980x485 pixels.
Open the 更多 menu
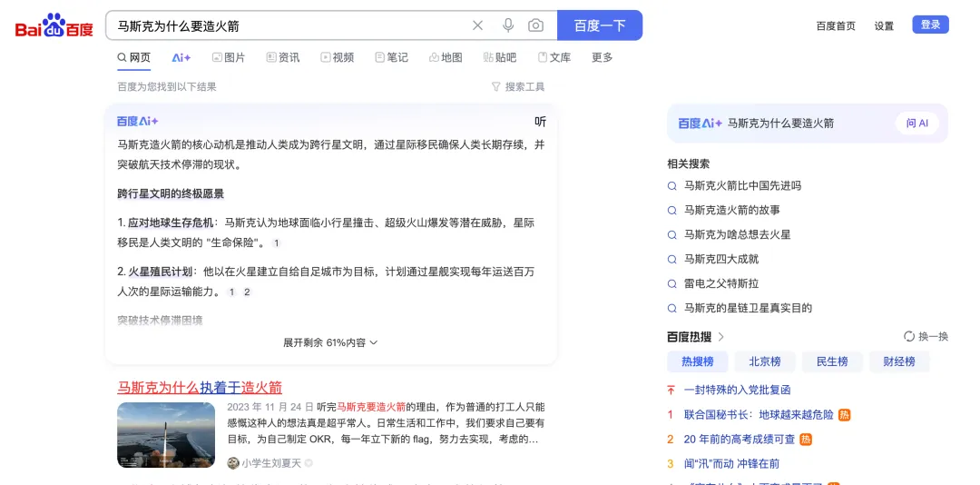[x=603, y=57]
